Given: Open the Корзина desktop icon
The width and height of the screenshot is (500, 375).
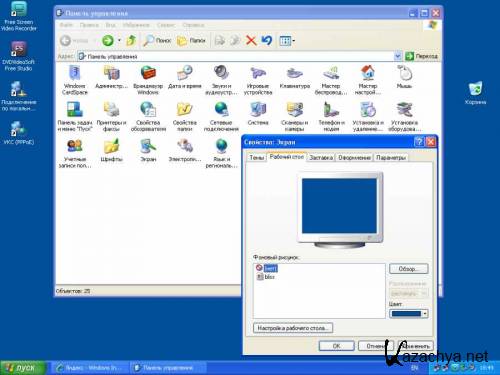Looking at the screenshot, I should [475, 93].
